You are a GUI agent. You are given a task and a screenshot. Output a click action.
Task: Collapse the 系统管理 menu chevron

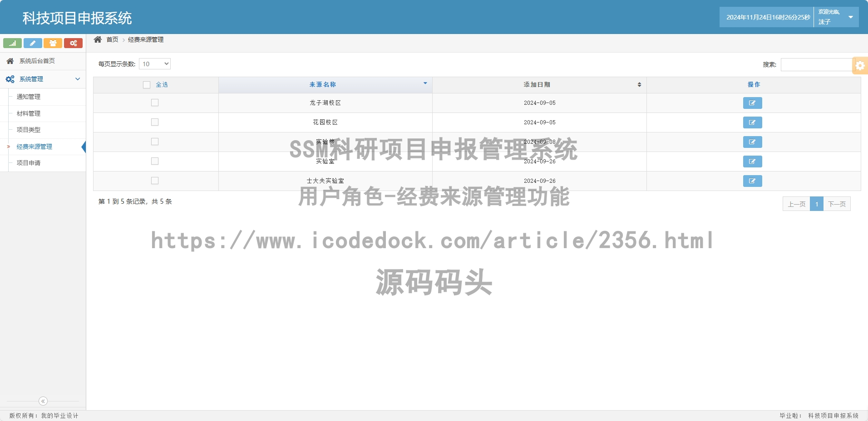[78, 79]
